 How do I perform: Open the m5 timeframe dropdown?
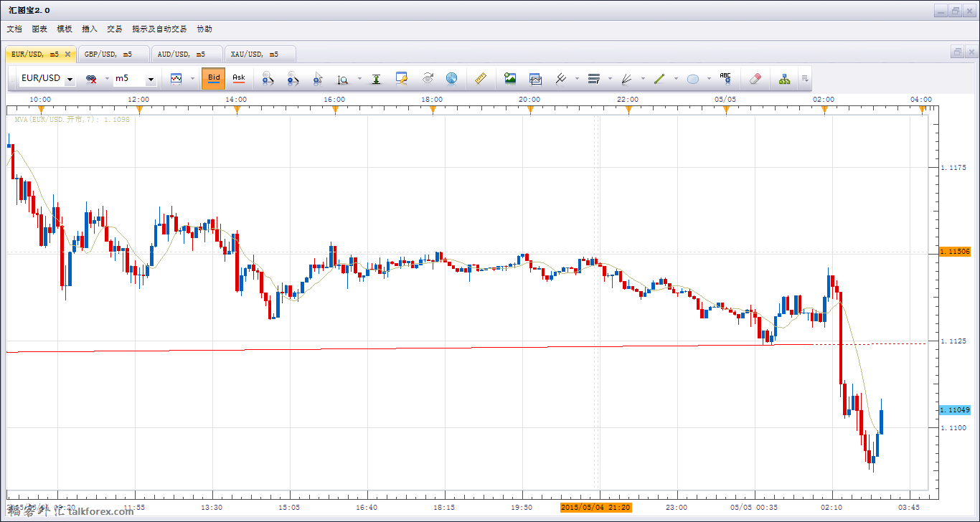click(151, 80)
